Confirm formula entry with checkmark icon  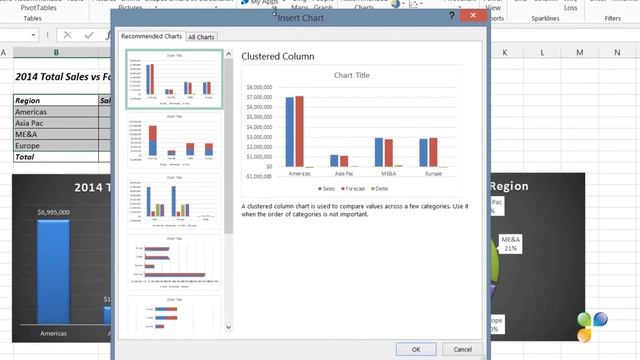89,36
